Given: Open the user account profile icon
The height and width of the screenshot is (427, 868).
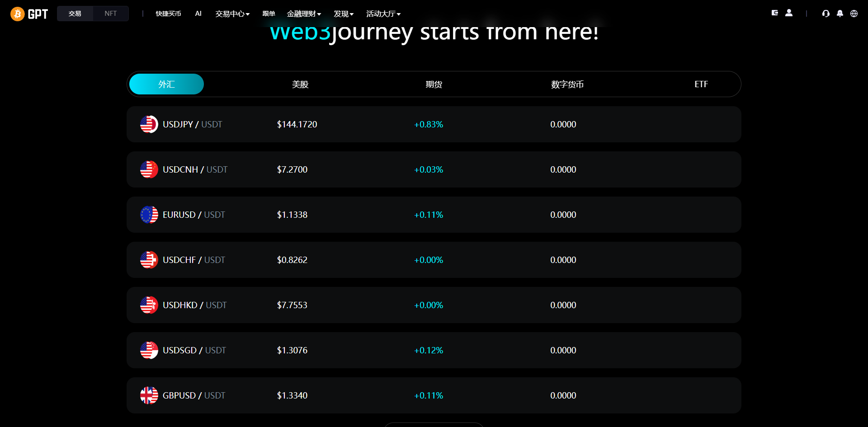Looking at the screenshot, I should [x=789, y=13].
